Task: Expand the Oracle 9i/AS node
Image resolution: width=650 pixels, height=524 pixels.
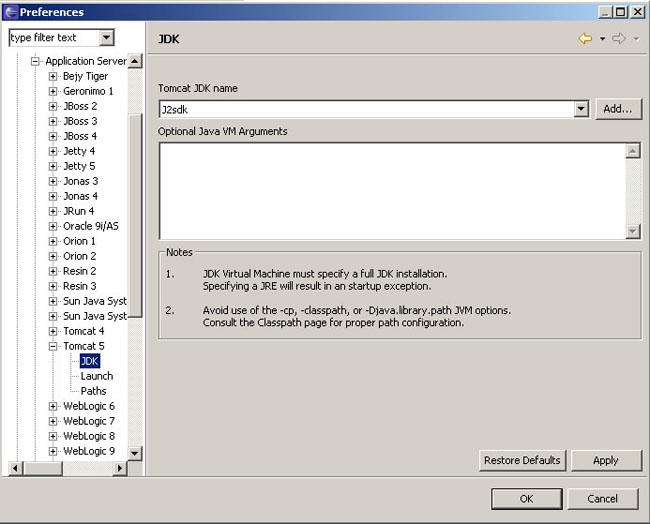Action: pyautogui.click(x=53, y=226)
